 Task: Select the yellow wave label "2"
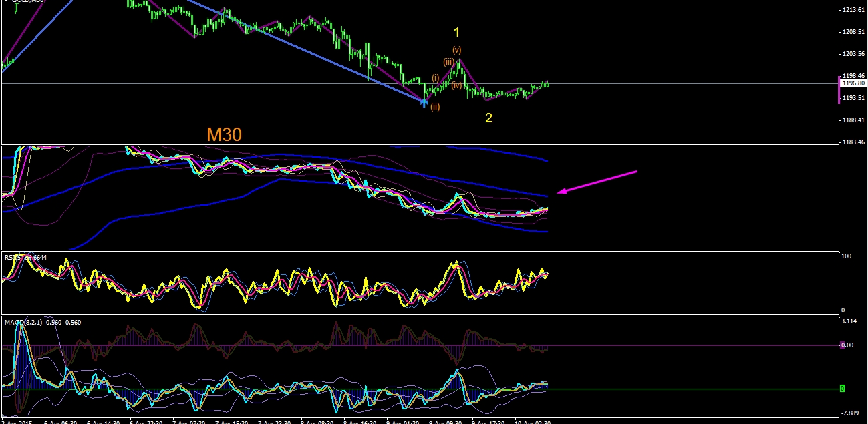pyautogui.click(x=488, y=118)
